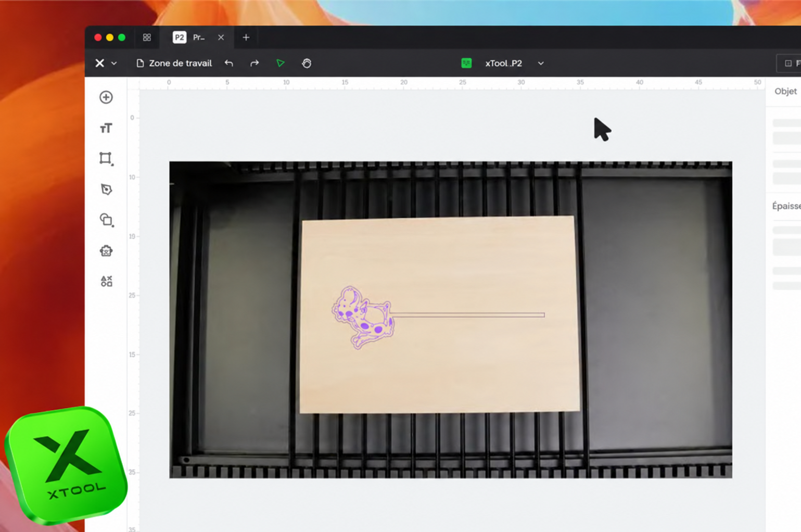Open the apps and shapes library icon
Viewport: 801px width, 532px height.
point(106,282)
